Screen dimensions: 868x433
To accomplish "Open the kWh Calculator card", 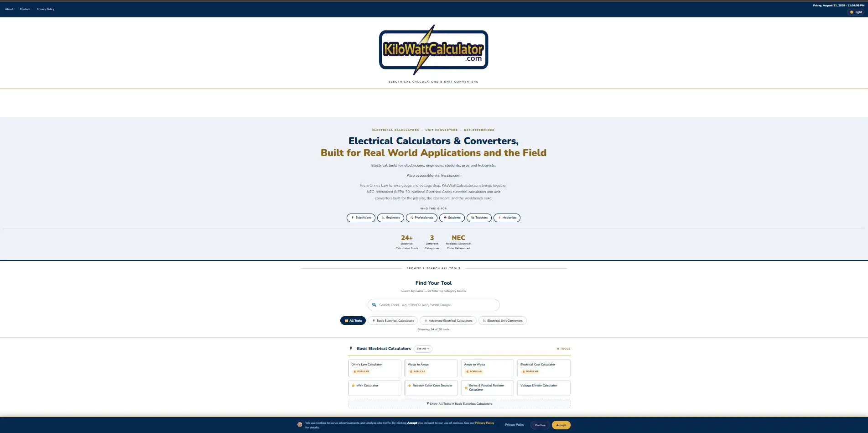I will pyautogui.click(x=374, y=388).
